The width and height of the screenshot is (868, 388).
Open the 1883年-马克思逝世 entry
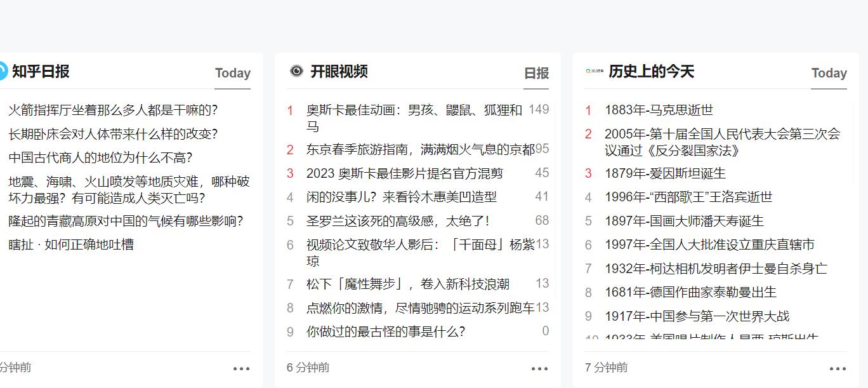point(659,110)
